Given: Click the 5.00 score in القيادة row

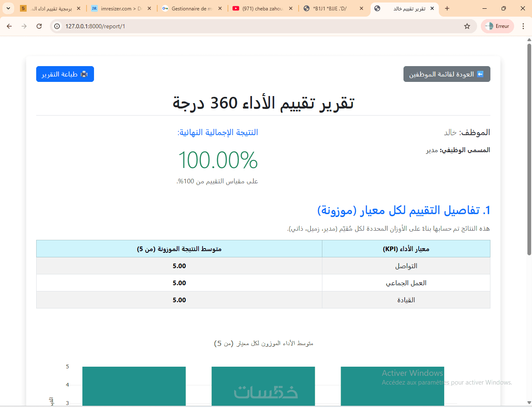Looking at the screenshot, I should 179,300.
